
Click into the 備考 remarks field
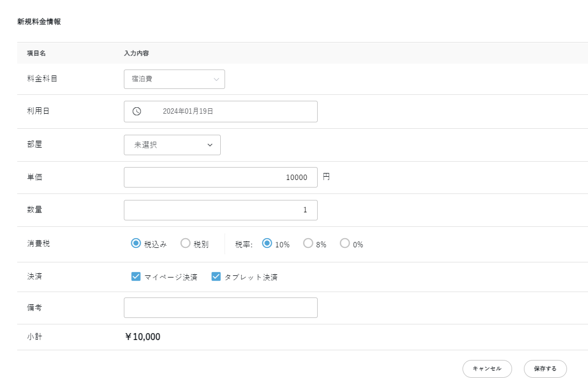pyautogui.click(x=220, y=308)
